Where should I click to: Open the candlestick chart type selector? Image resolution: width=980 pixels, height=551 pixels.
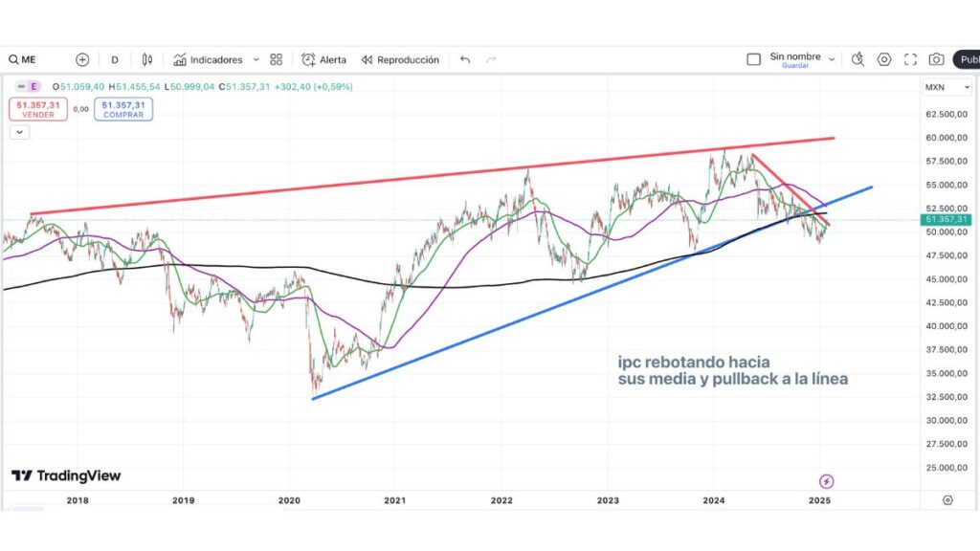point(146,59)
